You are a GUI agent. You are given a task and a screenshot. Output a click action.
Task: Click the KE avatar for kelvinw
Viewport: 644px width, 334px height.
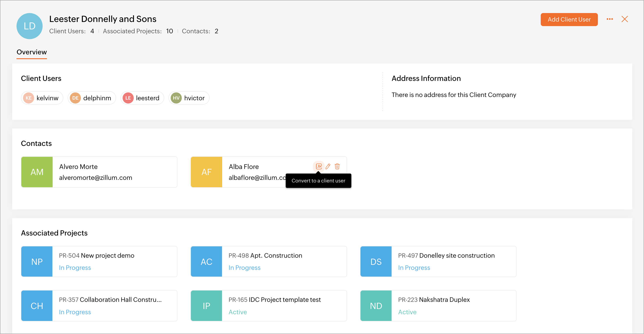pyautogui.click(x=28, y=98)
